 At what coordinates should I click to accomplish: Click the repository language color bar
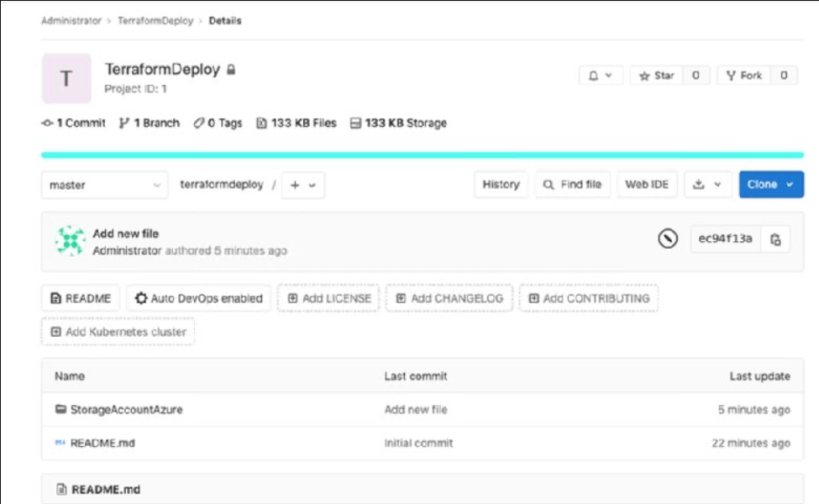422,155
